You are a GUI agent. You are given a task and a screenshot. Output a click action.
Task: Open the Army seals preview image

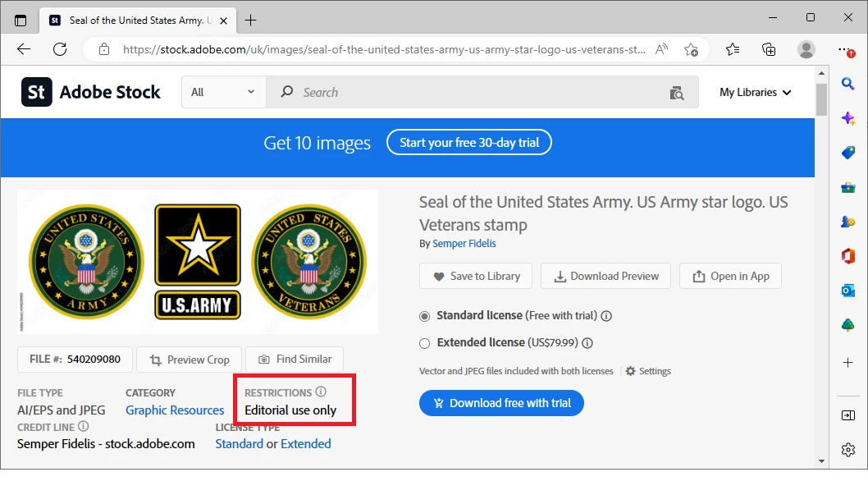(x=198, y=262)
